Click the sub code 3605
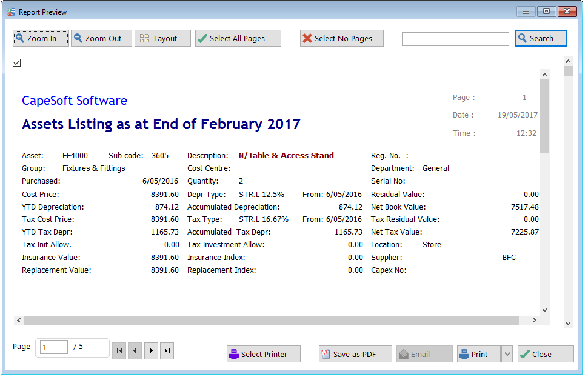 pos(160,156)
